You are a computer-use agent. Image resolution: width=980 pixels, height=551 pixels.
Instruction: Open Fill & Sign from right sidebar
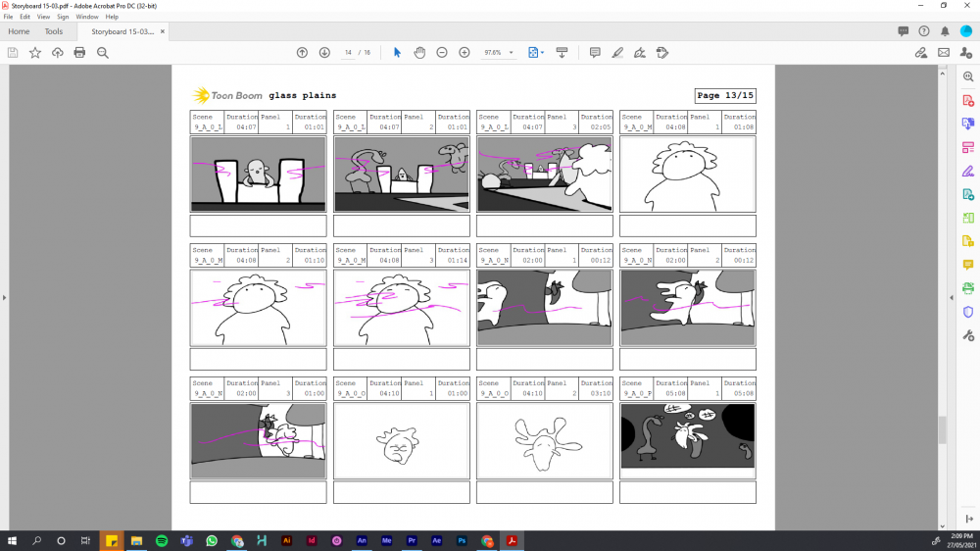point(968,171)
